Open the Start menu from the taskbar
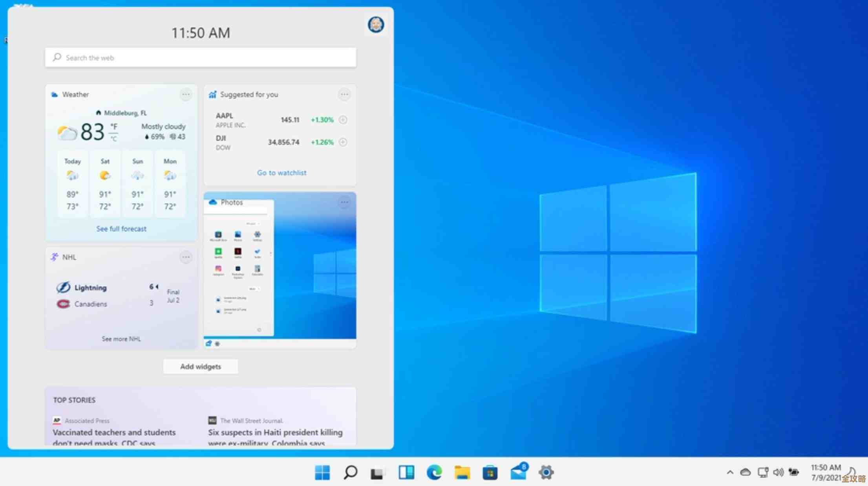Viewport: 868px width, 486px height. [x=323, y=472]
